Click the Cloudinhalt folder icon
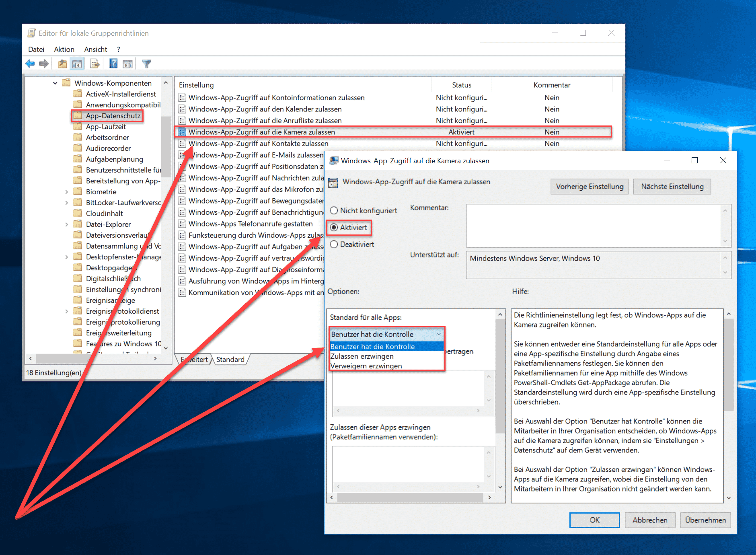Viewport: 756px width, 555px height. pyautogui.click(x=78, y=213)
